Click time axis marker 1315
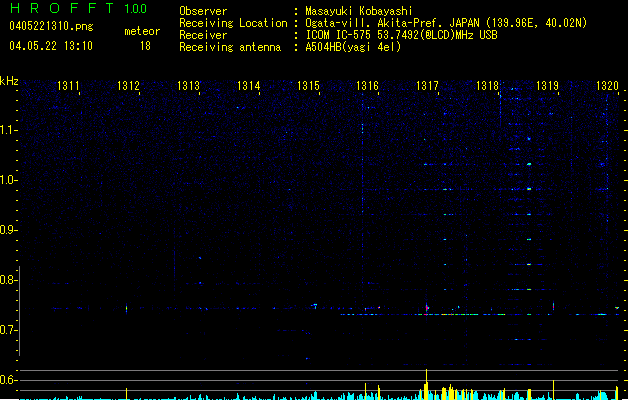The height and width of the screenshot is (400, 629). [x=308, y=86]
